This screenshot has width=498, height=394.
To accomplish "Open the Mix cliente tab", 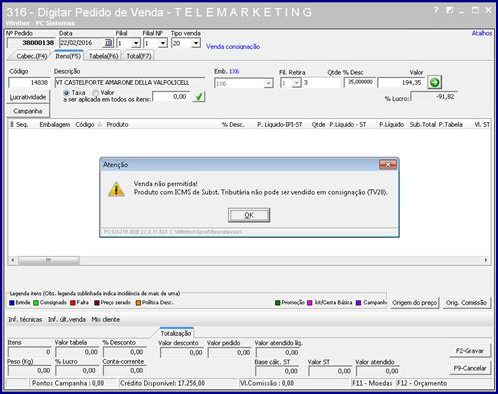I will (x=105, y=319).
